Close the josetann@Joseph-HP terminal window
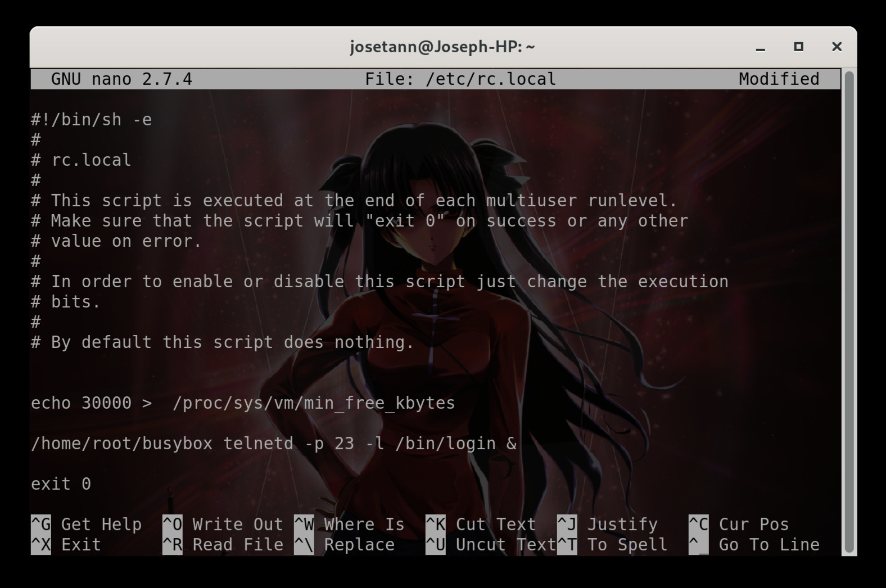This screenshot has height=588, width=886. [837, 47]
